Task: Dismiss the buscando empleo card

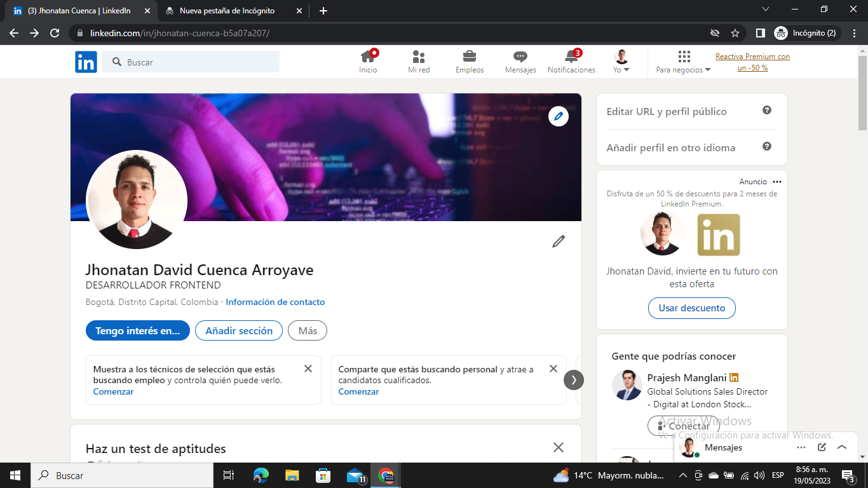Action: [x=308, y=369]
